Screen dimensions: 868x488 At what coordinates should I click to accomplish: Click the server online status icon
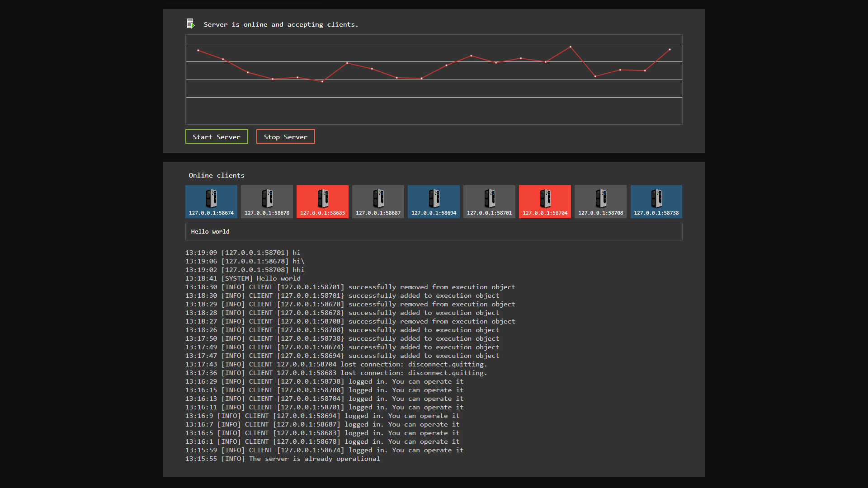190,24
